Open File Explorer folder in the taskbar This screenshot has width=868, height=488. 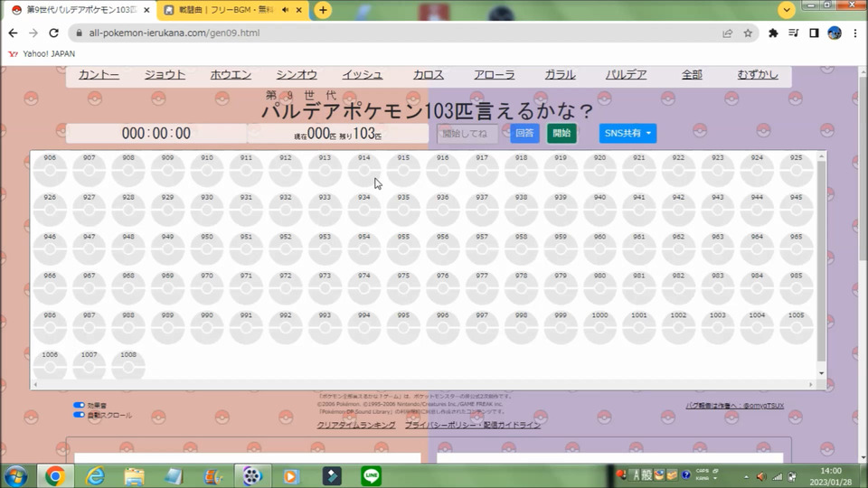(x=134, y=476)
